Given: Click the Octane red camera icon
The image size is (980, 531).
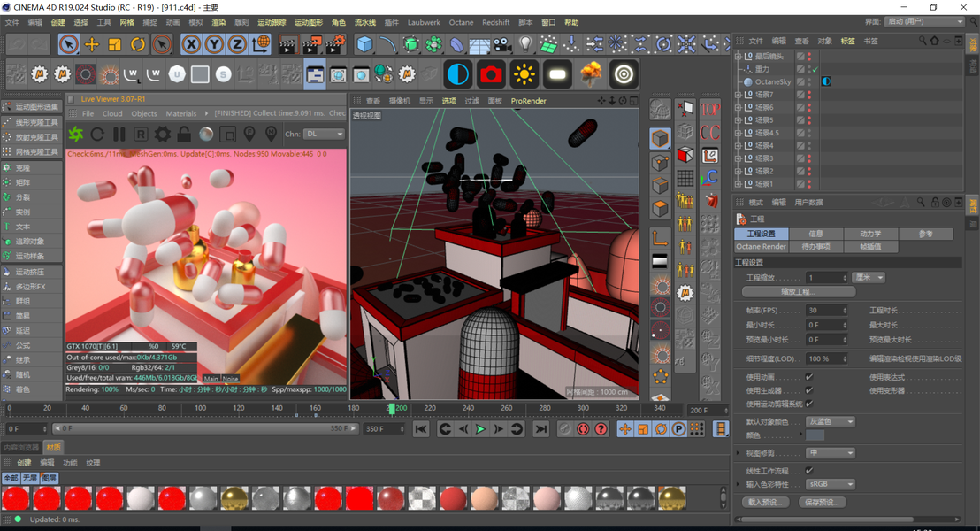Looking at the screenshot, I should [491, 74].
